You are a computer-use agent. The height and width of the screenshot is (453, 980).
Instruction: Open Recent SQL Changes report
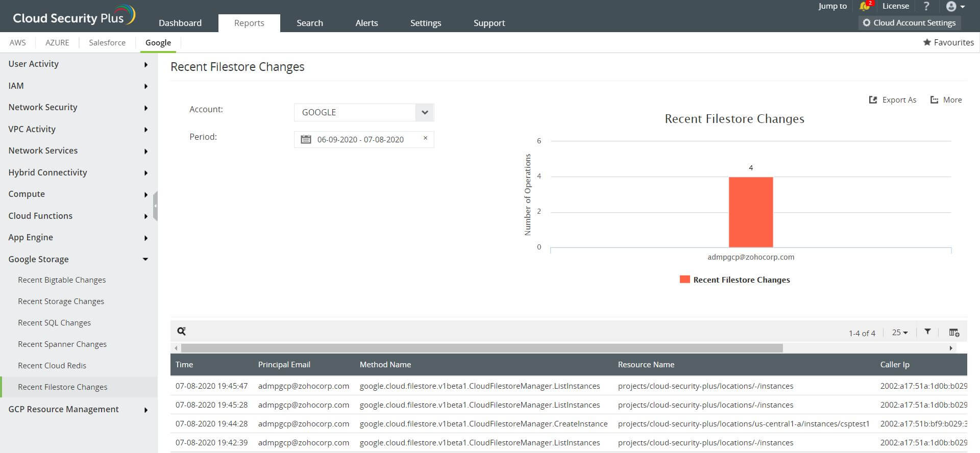click(54, 323)
